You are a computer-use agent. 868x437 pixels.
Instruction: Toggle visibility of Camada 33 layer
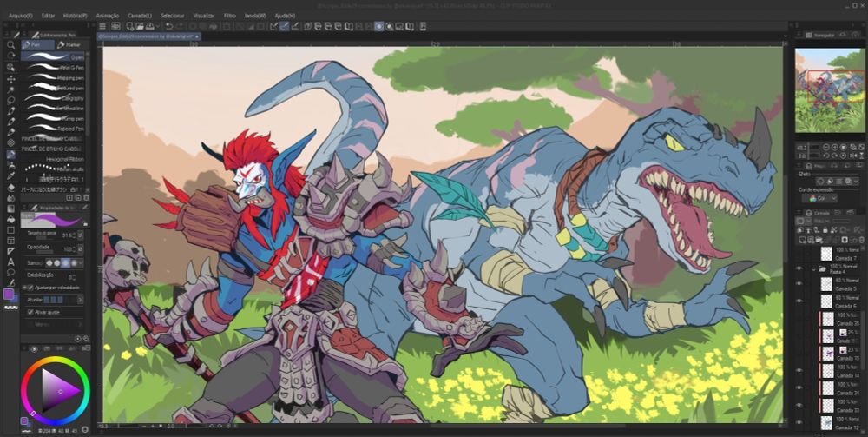(799, 406)
